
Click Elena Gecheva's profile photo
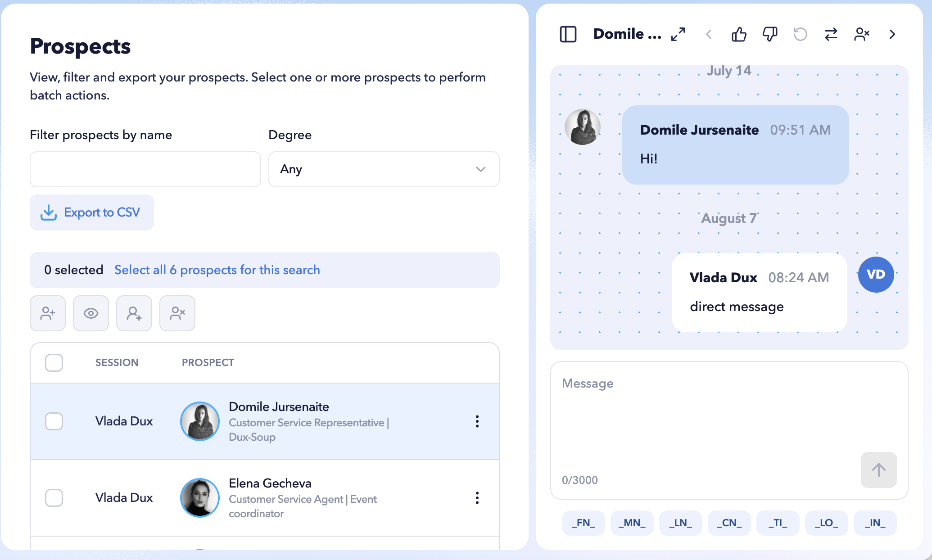(x=200, y=498)
